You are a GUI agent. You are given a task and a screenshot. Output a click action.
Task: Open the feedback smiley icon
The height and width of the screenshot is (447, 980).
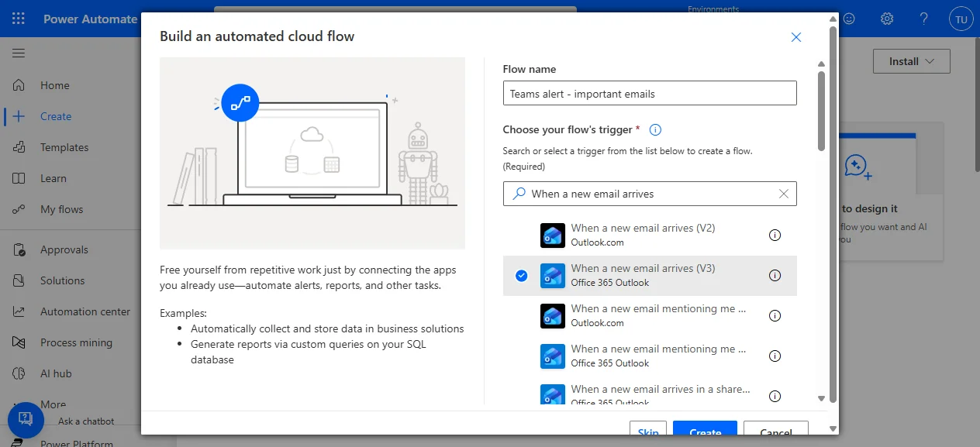[x=850, y=19]
